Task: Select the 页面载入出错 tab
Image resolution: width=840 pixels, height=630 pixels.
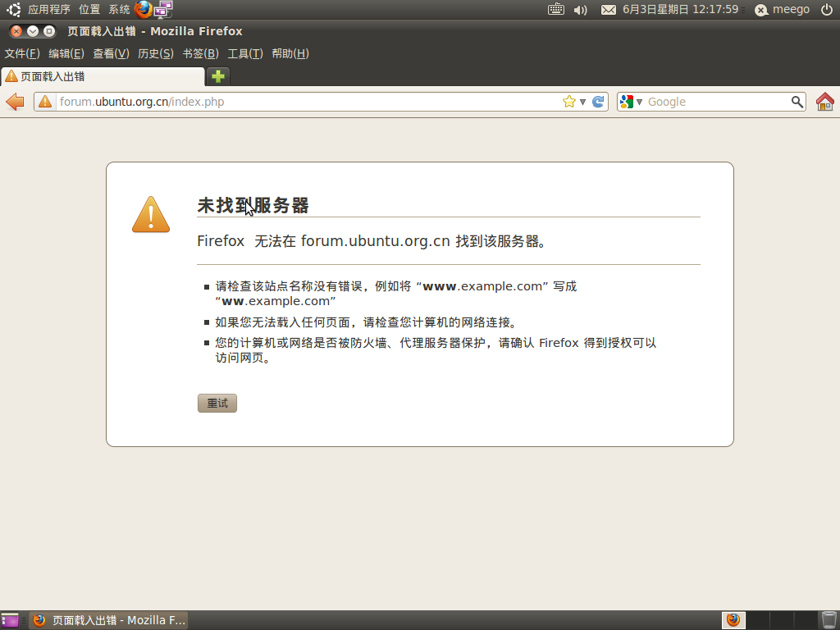Action: click(103, 76)
